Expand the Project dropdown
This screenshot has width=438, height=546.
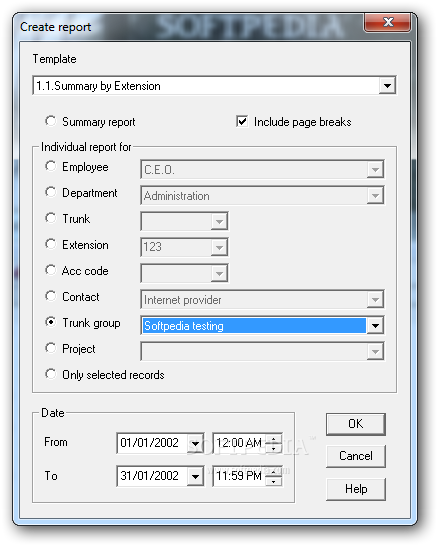pyautogui.click(x=375, y=352)
